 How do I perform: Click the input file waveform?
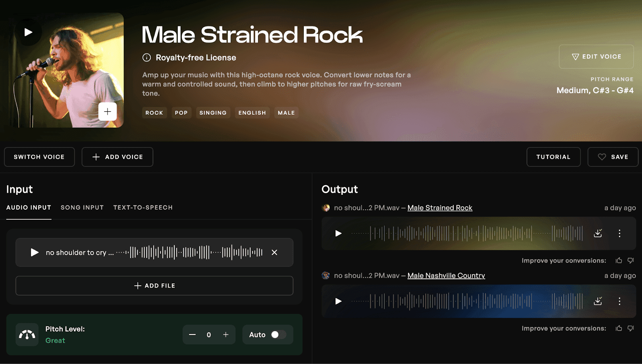(189, 252)
